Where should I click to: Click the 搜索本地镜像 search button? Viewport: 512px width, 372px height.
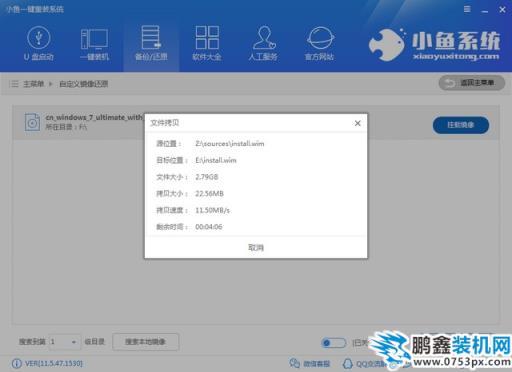pyautogui.click(x=145, y=342)
